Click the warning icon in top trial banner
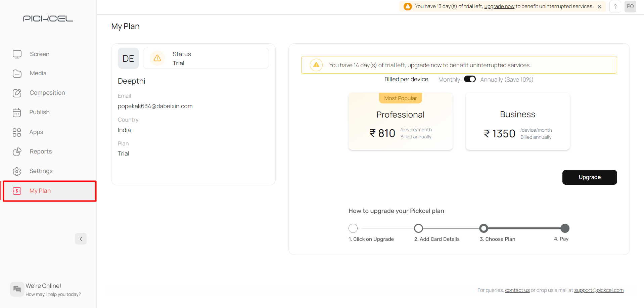 coord(408,6)
